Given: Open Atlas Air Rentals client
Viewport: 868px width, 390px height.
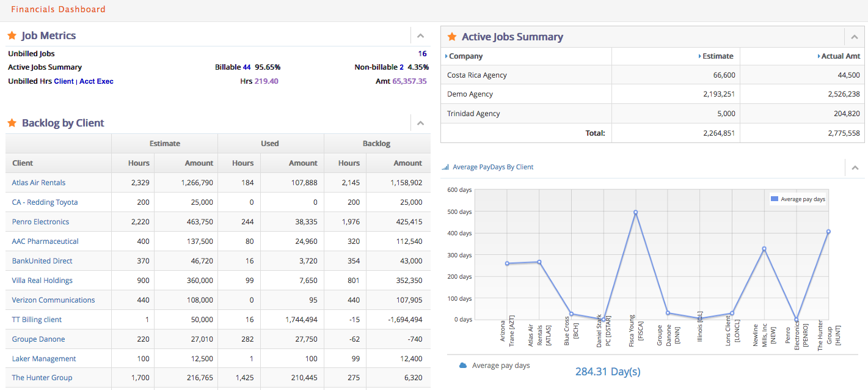Looking at the screenshot, I should click(x=38, y=183).
